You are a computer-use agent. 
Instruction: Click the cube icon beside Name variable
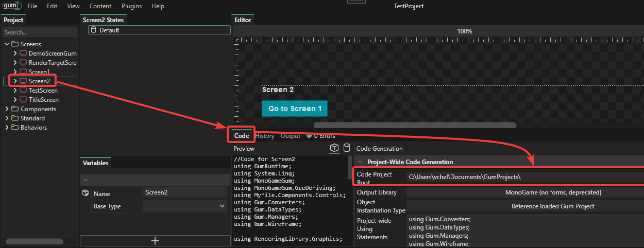point(86,193)
